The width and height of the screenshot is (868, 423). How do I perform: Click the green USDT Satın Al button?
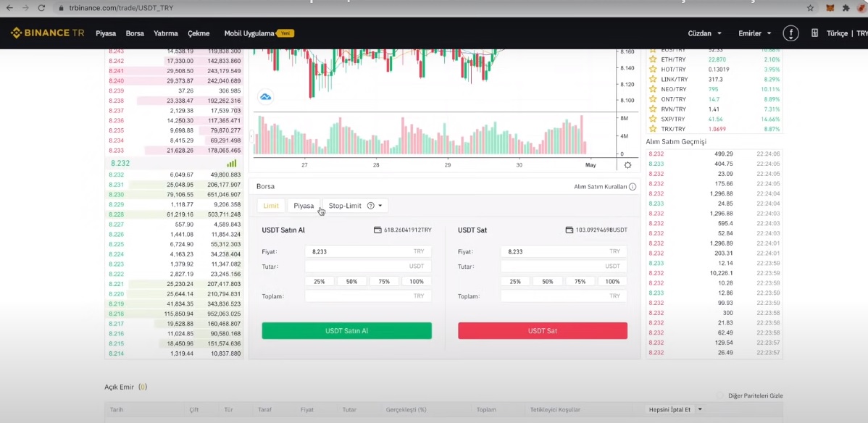point(346,330)
